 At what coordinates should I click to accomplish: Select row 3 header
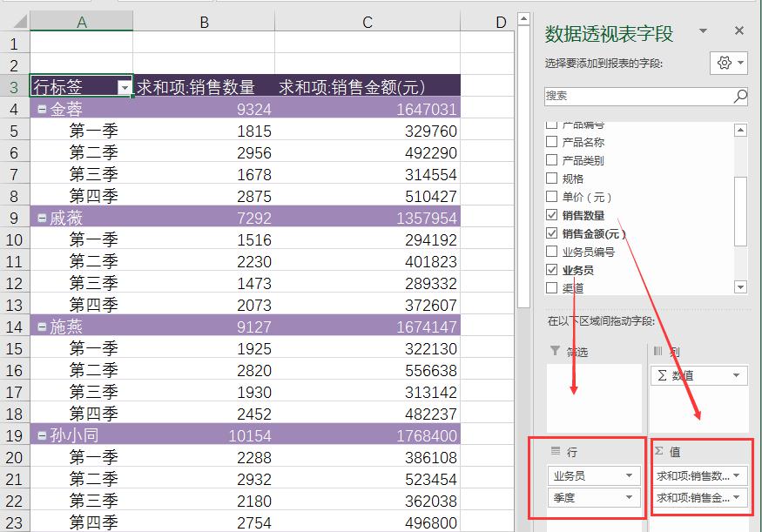[15, 87]
